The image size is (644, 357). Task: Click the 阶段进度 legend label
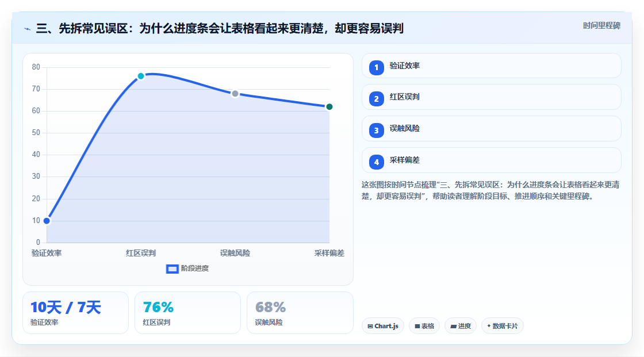coord(195,268)
